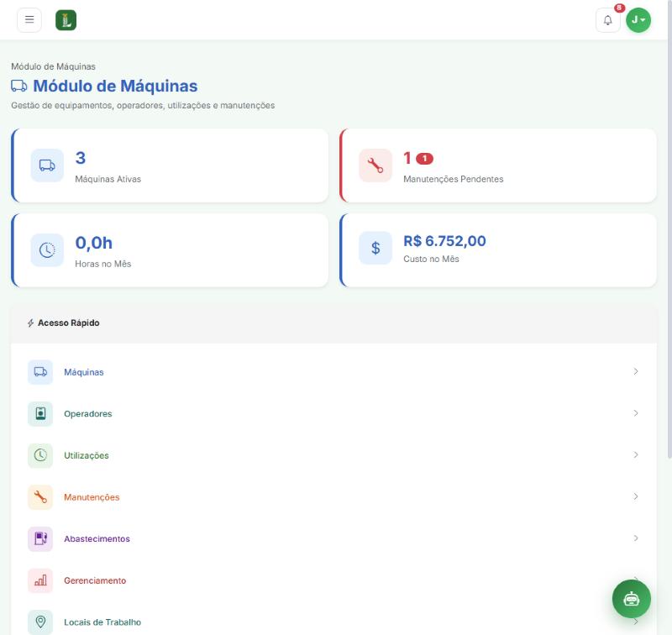Click the dollar icon in Custo no Mês card
The height and width of the screenshot is (635, 672).
tap(375, 248)
